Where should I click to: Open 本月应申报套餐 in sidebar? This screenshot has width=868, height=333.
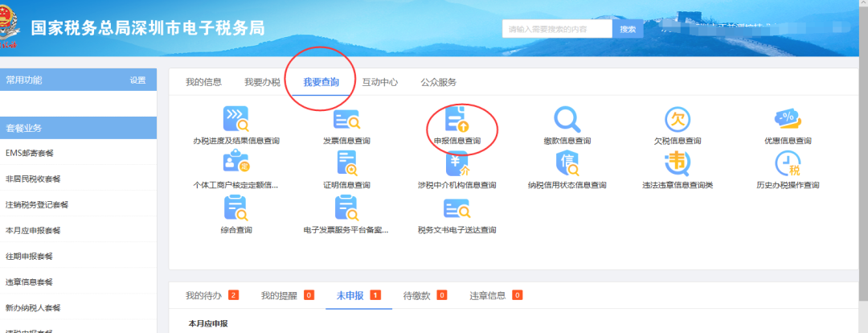[78, 231]
